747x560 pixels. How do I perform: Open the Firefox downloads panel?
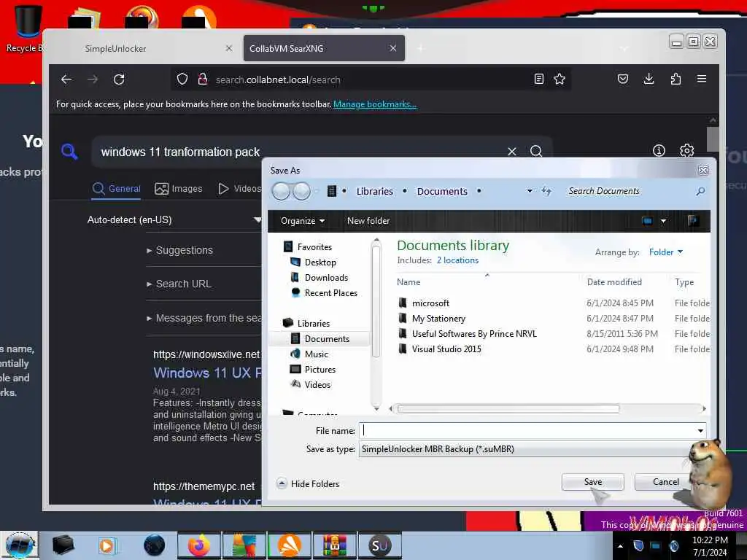coord(649,79)
